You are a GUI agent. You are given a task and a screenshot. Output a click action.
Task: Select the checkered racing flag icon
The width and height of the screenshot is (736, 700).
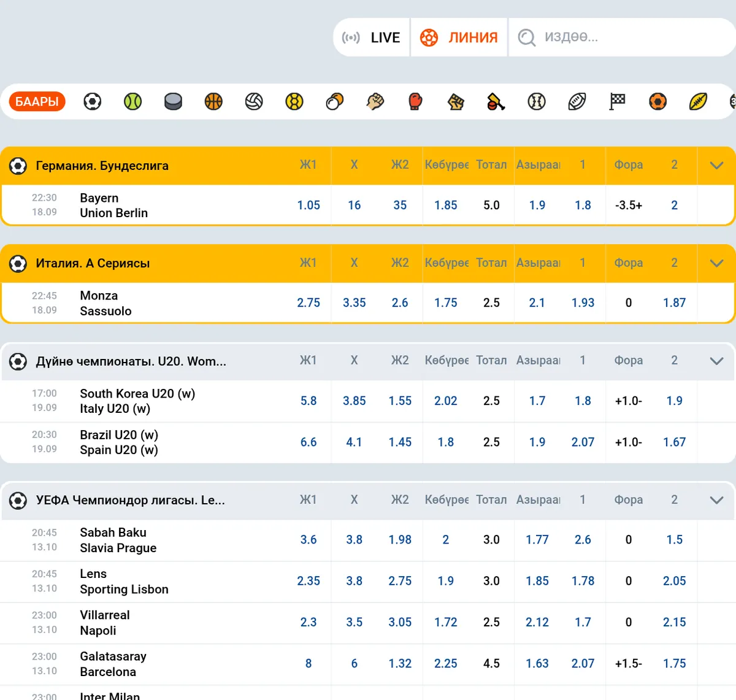pyautogui.click(x=617, y=101)
